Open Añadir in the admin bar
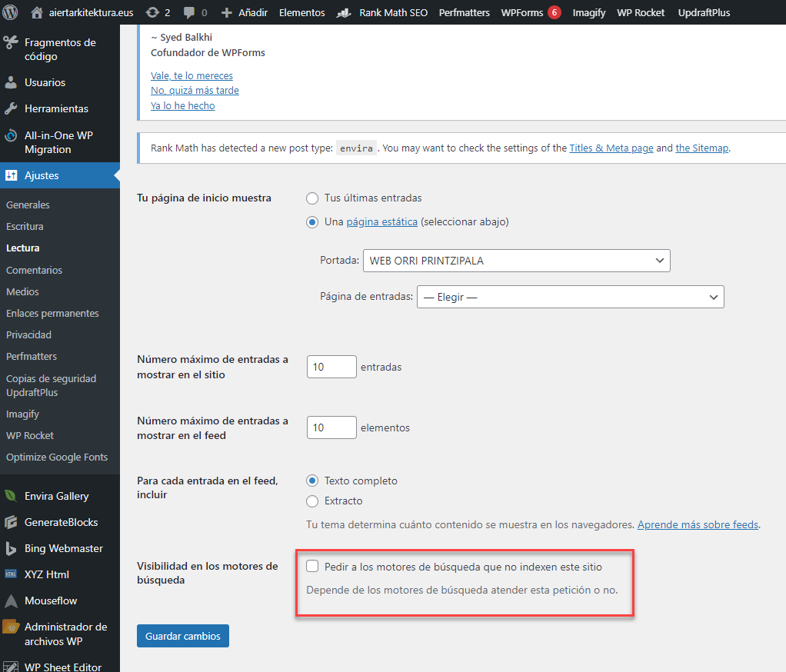The image size is (786, 672). click(252, 12)
